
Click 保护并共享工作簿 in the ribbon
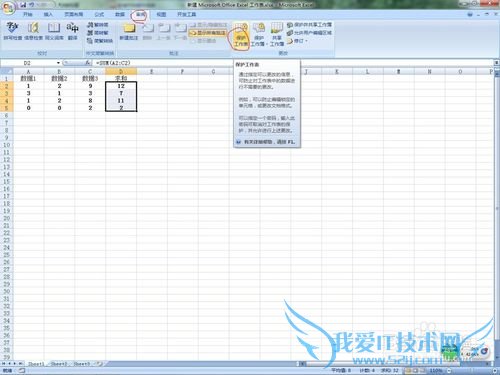point(309,25)
